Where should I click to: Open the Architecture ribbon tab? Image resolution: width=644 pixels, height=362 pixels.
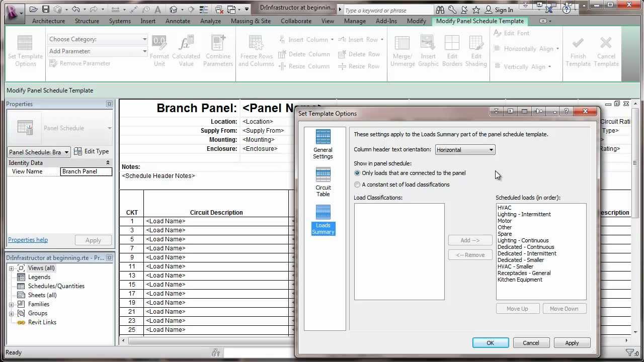click(48, 21)
